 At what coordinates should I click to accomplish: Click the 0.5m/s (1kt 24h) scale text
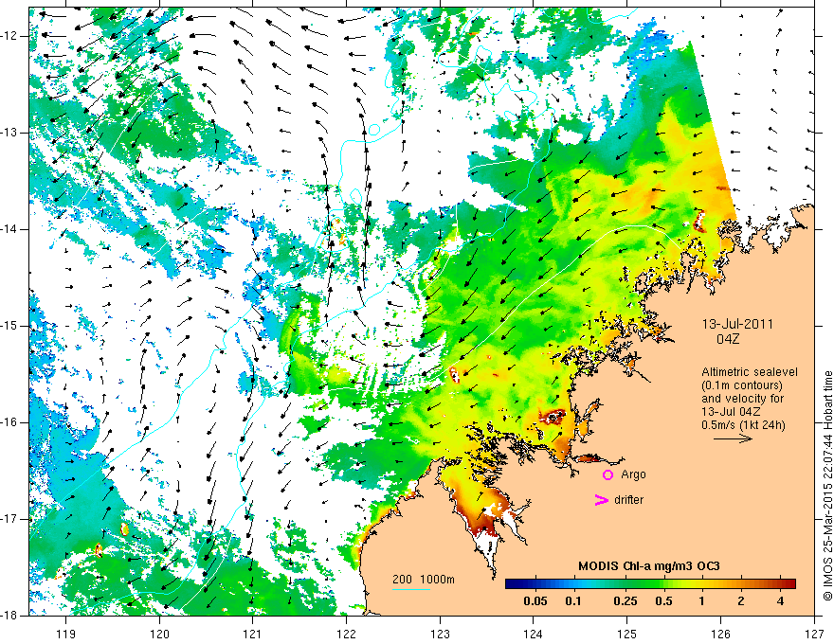(x=743, y=424)
